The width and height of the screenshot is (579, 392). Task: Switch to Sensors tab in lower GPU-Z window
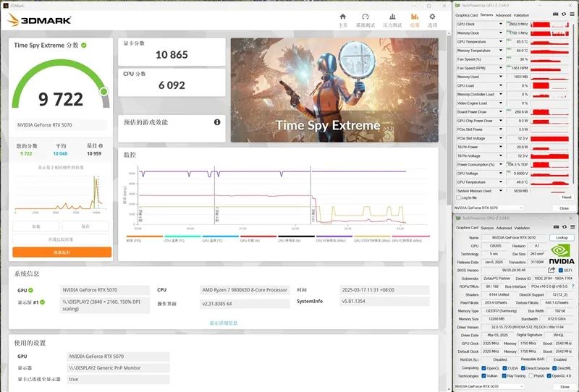point(487,228)
